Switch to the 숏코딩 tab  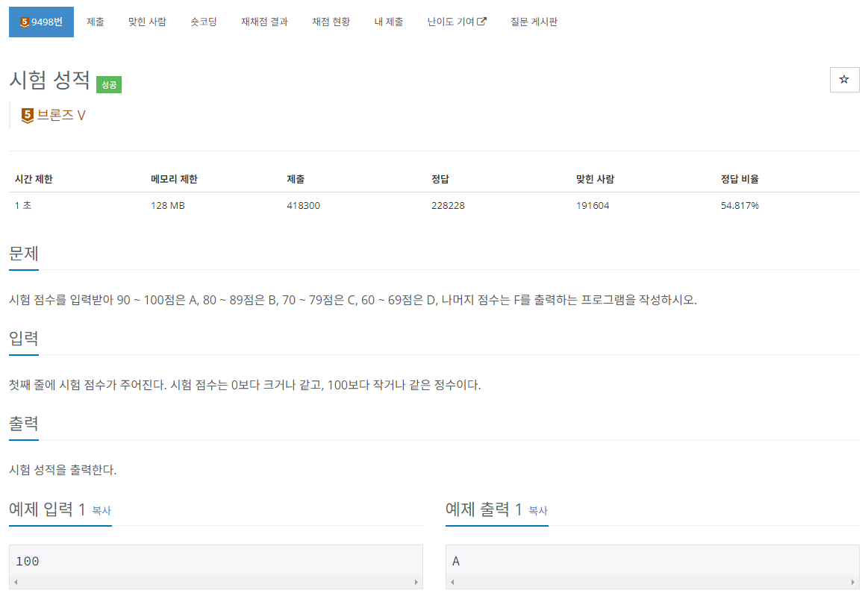tap(203, 22)
